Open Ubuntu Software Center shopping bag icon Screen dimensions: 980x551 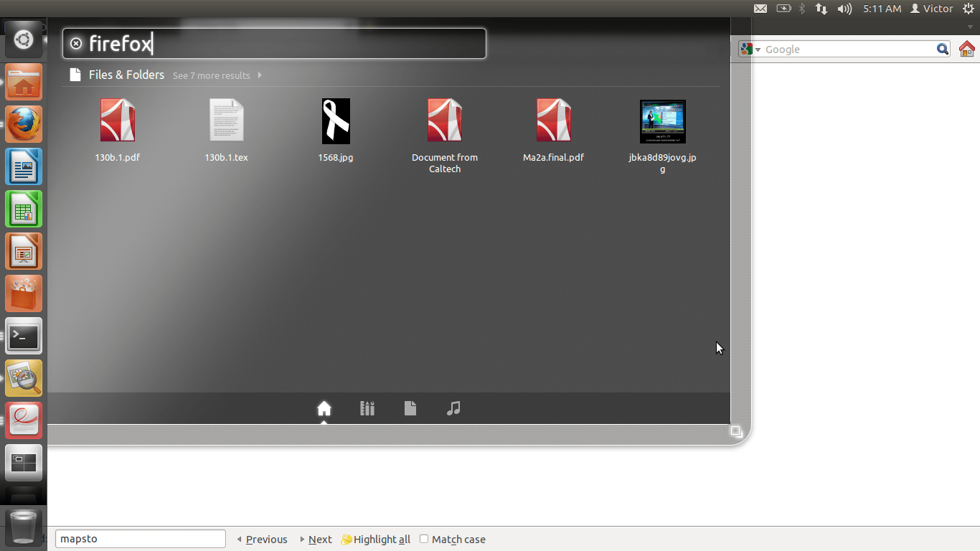tap(24, 294)
